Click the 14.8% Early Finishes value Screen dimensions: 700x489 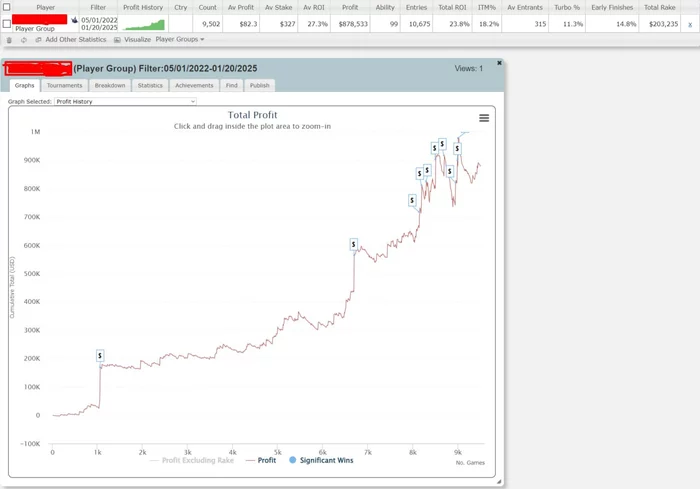626,24
